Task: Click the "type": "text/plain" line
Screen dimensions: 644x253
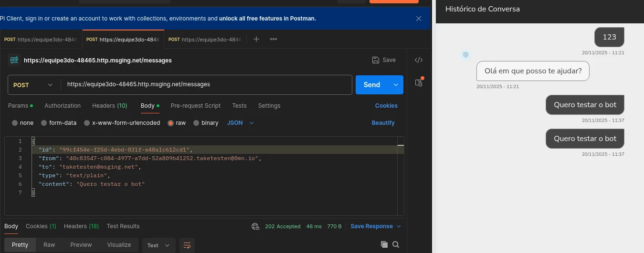Action: pos(74,175)
